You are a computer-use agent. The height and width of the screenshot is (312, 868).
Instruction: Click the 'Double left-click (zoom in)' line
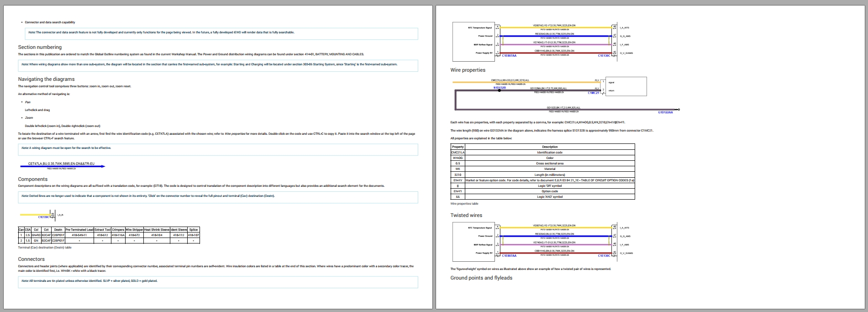click(63, 126)
